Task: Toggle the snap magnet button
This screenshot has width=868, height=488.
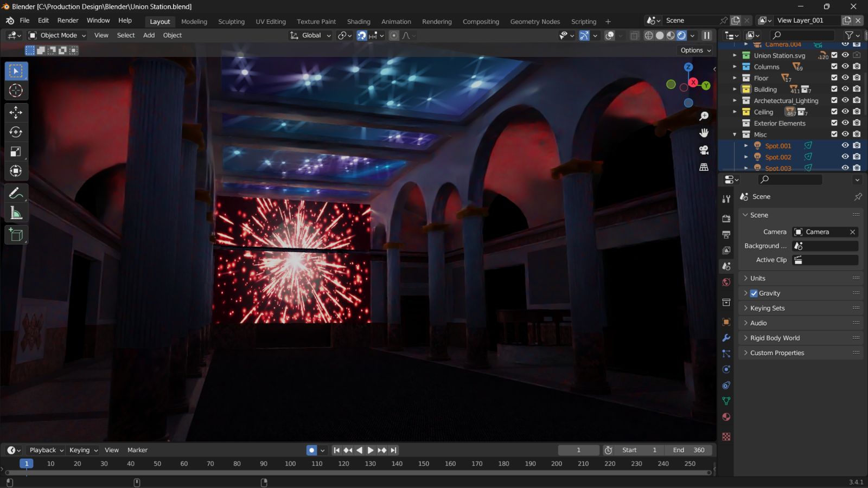Action: (x=361, y=35)
